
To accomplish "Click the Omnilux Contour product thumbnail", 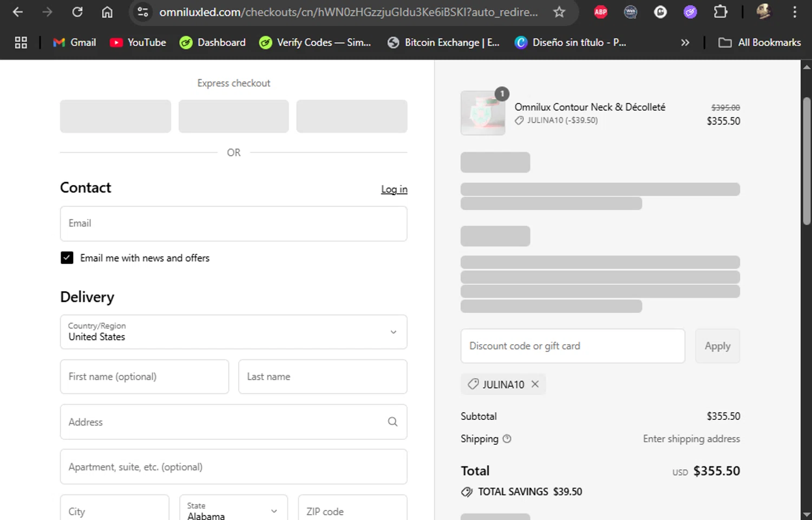I will (x=483, y=113).
